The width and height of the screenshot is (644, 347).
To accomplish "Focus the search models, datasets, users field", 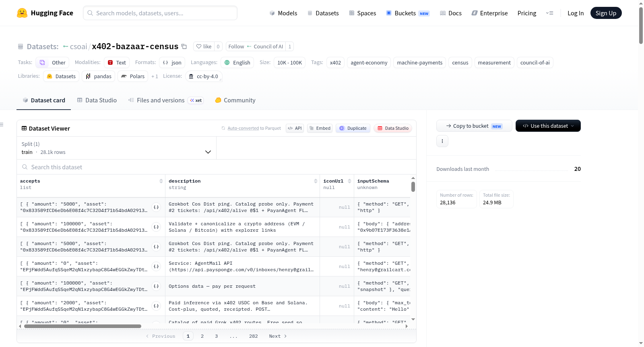I will click(160, 13).
